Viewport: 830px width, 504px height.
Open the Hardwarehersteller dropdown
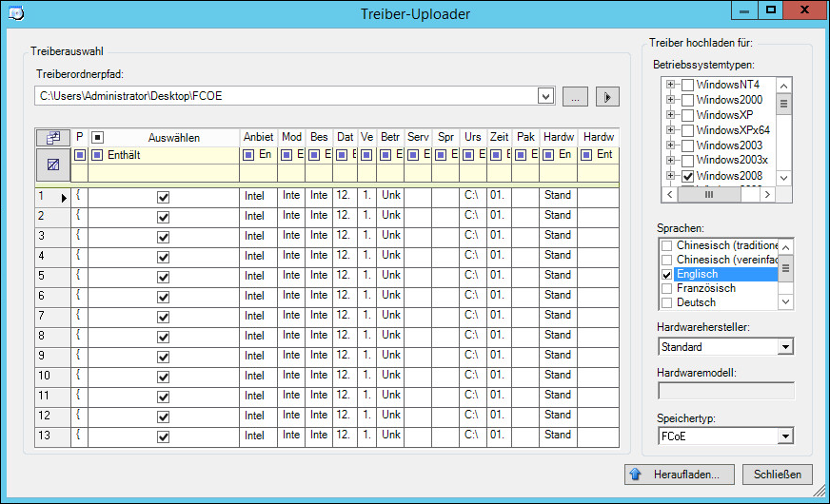pos(784,347)
